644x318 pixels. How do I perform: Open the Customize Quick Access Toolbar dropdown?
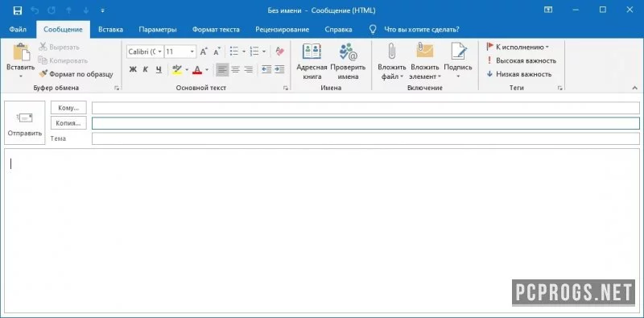click(102, 10)
